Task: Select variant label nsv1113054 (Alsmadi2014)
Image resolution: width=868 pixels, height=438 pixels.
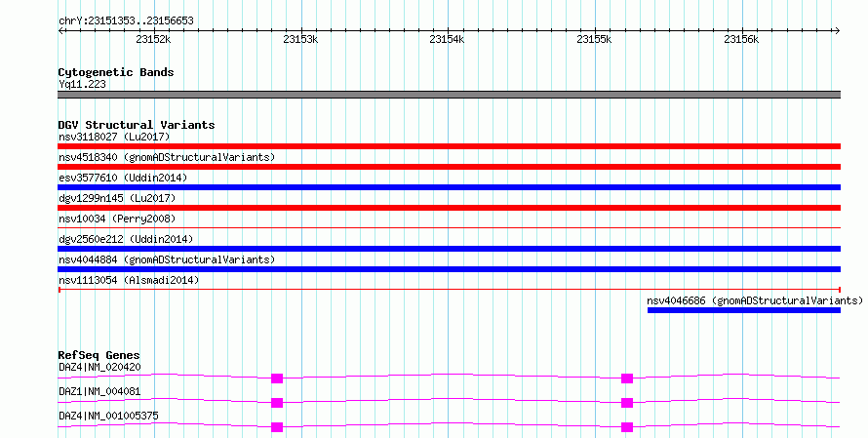Action: coord(129,280)
